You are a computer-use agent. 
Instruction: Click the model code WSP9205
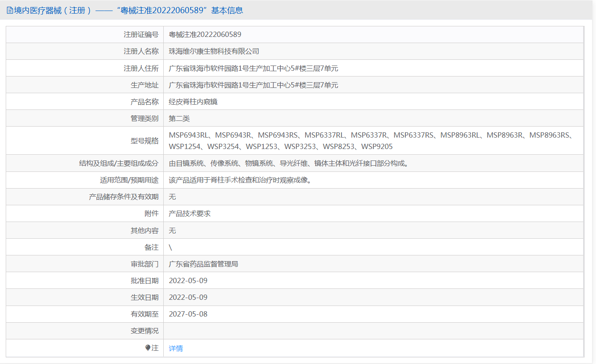tap(377, 146)
